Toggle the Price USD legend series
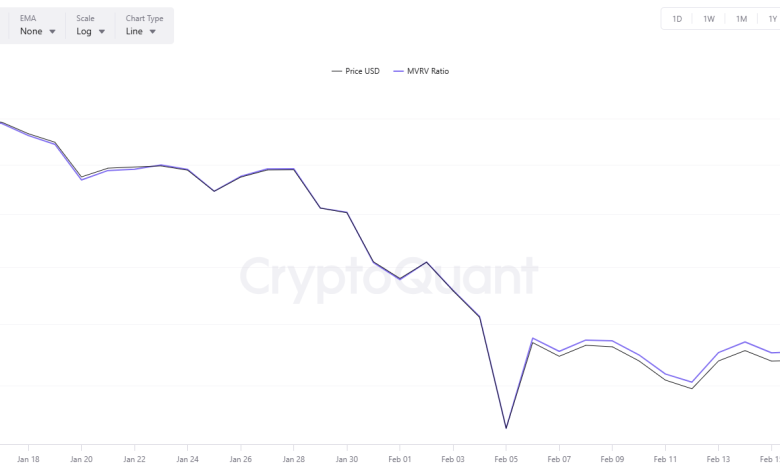The width and height of the screenshot is (780, 470). [x=362, y=71]
